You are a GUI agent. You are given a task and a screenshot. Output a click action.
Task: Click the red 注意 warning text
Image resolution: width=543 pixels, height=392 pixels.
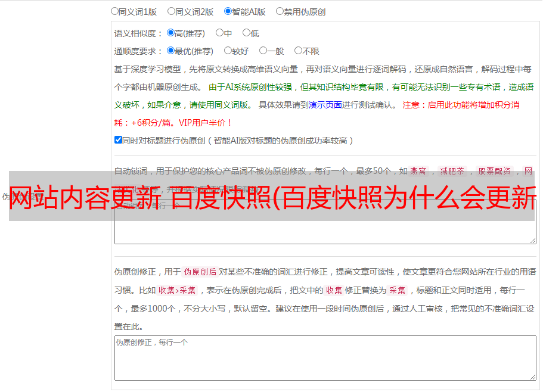411,105
